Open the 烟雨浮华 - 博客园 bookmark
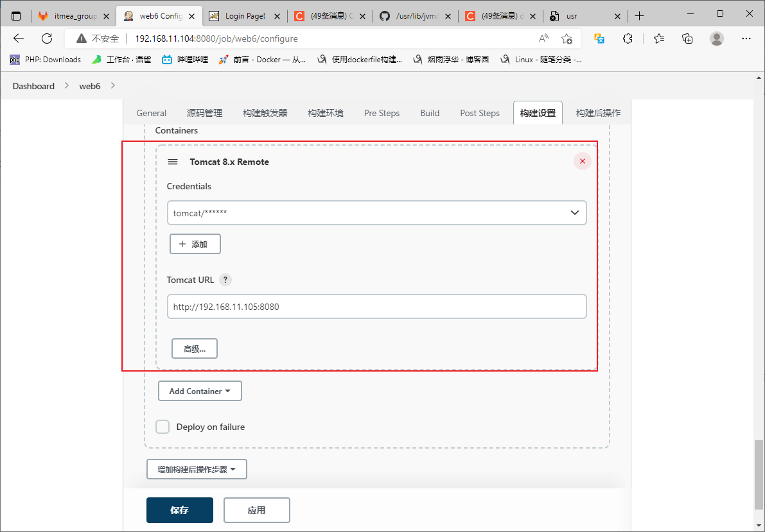The height and width of the screenshot is (532, 765). [451, 60]
